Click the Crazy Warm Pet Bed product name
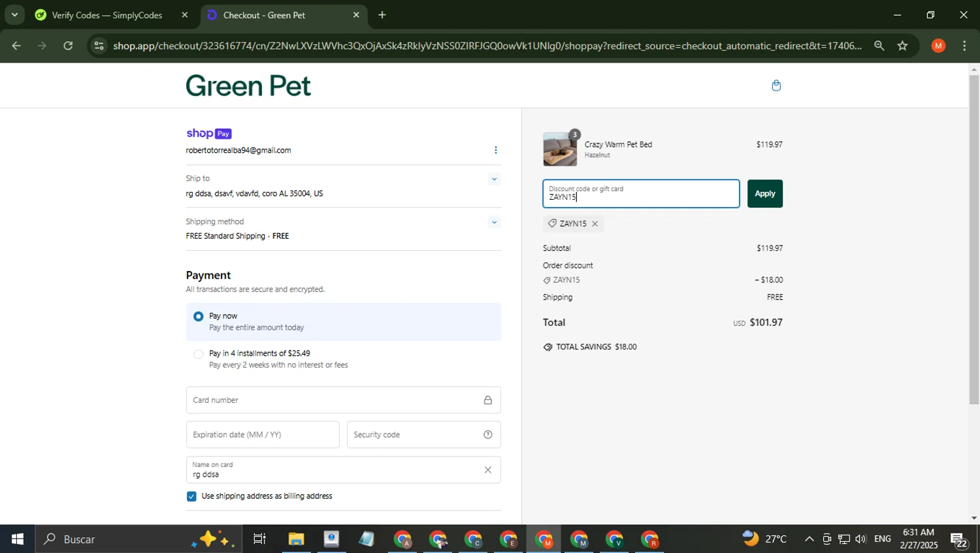 (x=618, y=144)
